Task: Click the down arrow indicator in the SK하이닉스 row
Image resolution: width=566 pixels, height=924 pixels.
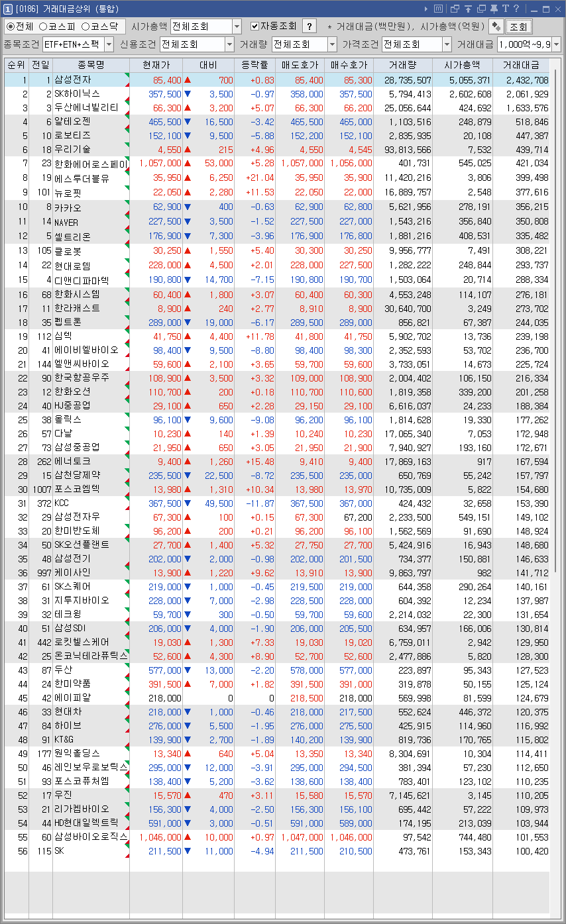Action: point(188,93)
